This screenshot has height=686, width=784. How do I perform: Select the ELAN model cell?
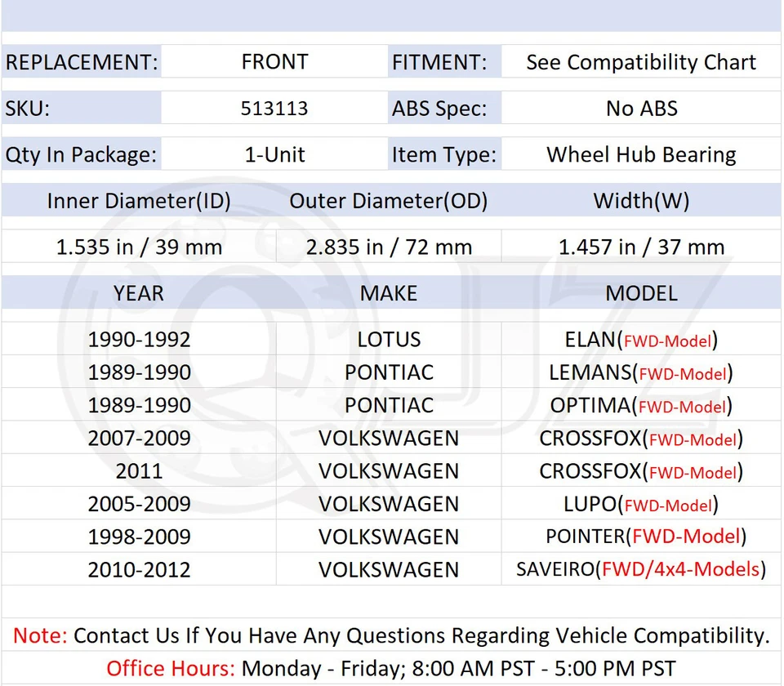pyautogui.click(x=642, y=340)
